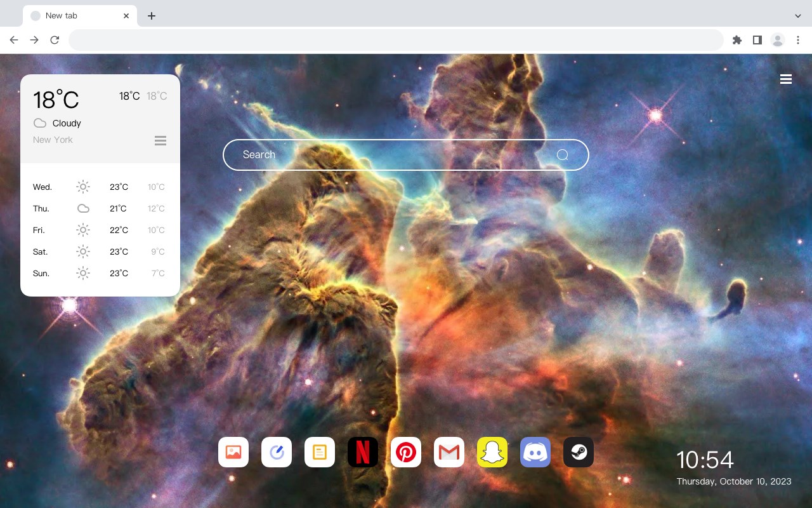Viewport: 812px width, 508px height.
Task: Launch the Netflix shortcut
Action: [x=363, y=452]
